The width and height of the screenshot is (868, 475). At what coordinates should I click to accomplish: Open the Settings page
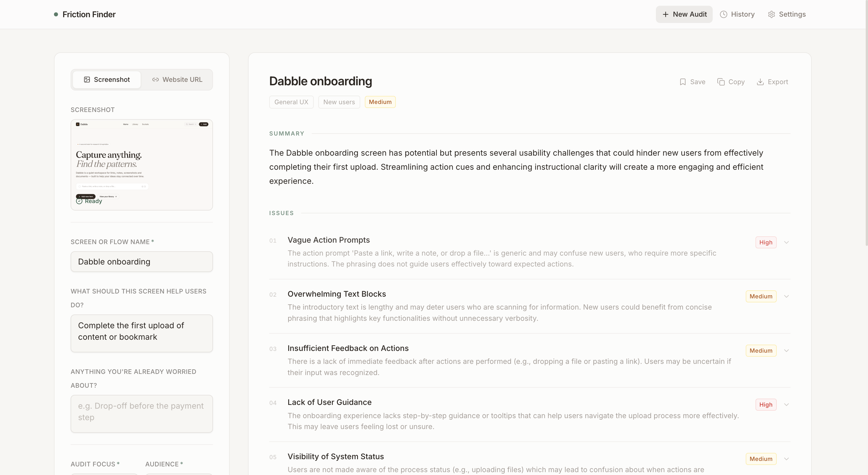787,14
